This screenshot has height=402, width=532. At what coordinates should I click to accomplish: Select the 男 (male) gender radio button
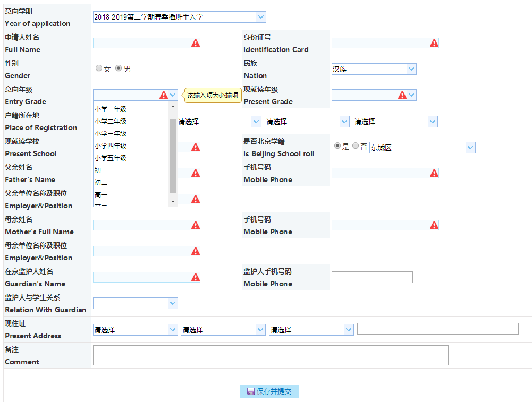[x=119, y=69]
